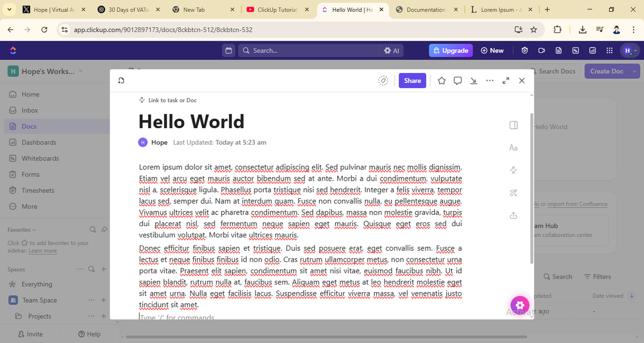Screen dimensions: 644x343
Task: Search spaces with the Spaces magnifier
Action: [x=91, y=269]
